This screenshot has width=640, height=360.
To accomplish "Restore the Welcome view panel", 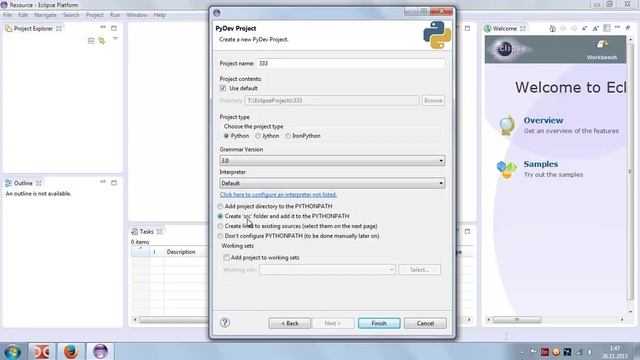I will tap(628, 28).
